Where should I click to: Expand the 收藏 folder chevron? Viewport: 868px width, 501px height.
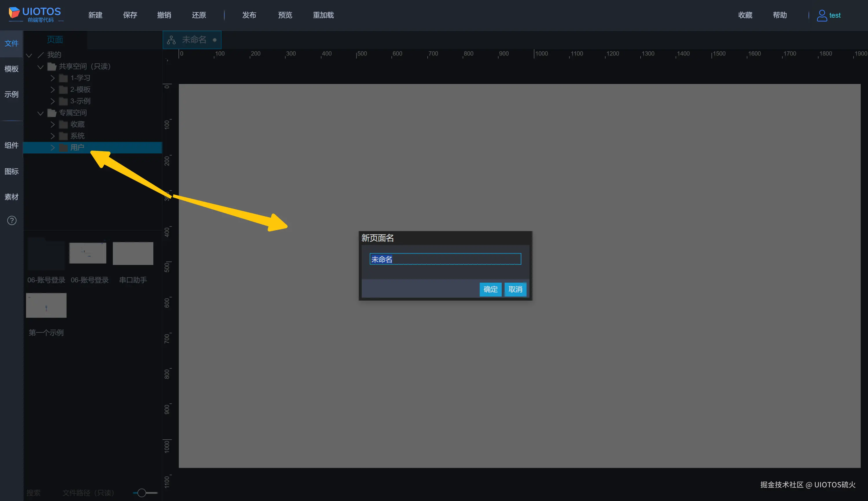(52, 124)
